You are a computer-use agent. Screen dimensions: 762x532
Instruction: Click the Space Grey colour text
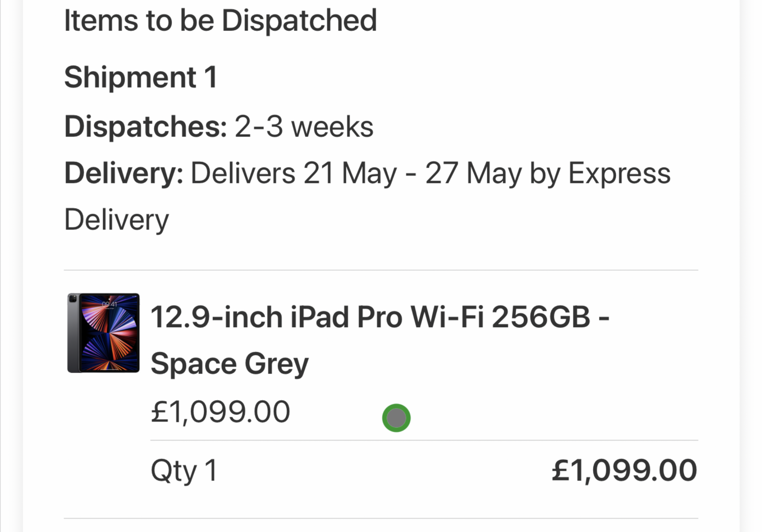tap(230, 364)
